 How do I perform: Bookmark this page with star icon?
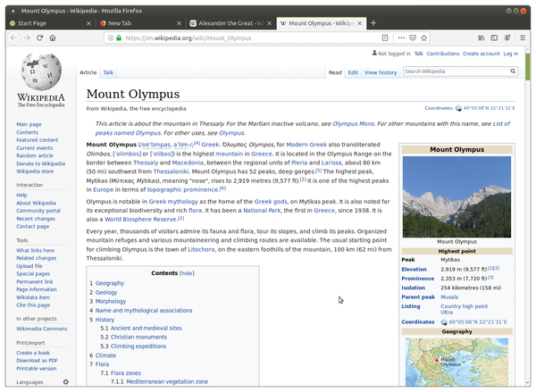[x=423, y=38]
